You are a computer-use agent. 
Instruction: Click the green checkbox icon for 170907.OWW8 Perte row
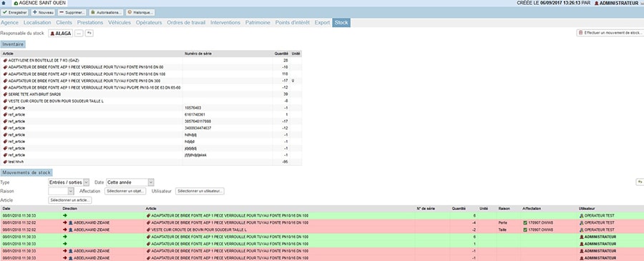tap(525, 223)
